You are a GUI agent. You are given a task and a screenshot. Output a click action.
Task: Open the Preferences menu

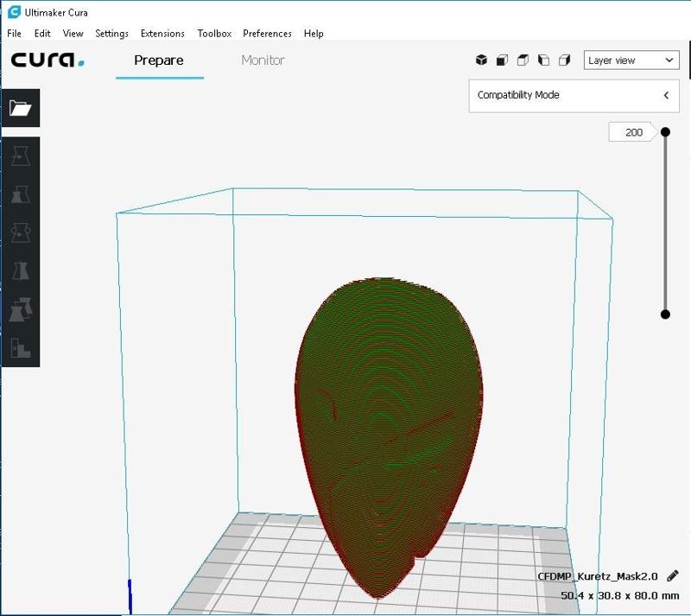tap(267, 34)
